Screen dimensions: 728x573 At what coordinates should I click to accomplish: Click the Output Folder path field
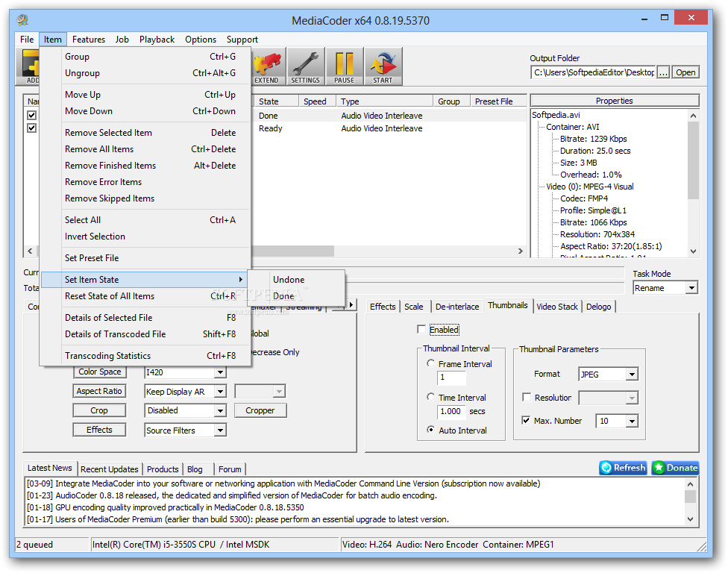593,72
